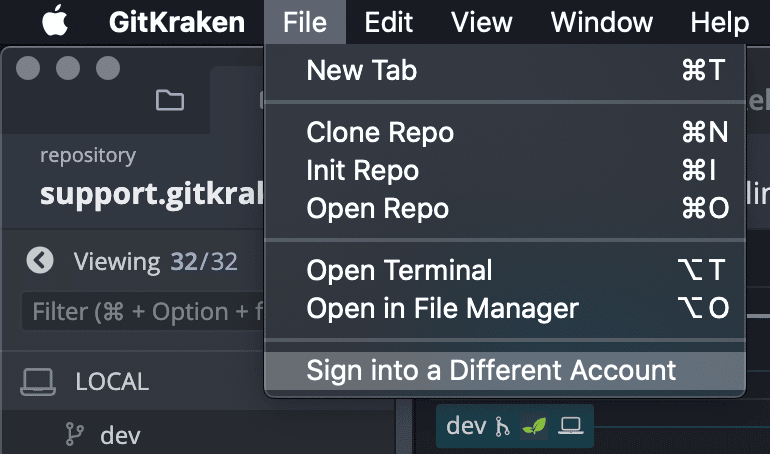Click the green leaf icon on dev label
This screenshot has height=454, width=770.
click(x=534, y=427)
